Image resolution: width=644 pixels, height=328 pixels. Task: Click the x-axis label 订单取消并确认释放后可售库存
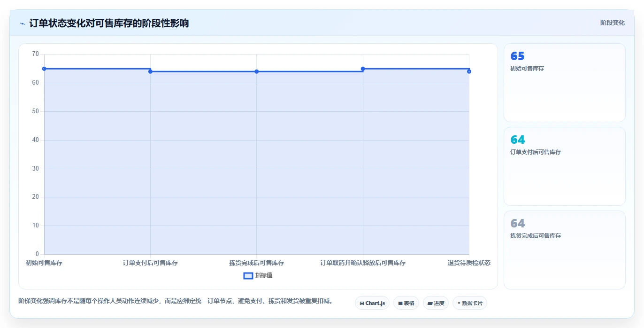pos(363,263)
